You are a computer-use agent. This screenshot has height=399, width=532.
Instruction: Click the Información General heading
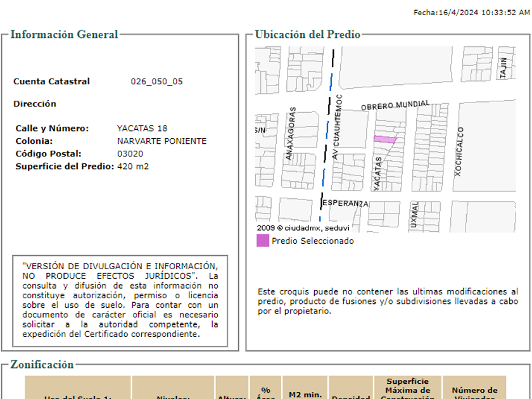[x=64, y=34]
